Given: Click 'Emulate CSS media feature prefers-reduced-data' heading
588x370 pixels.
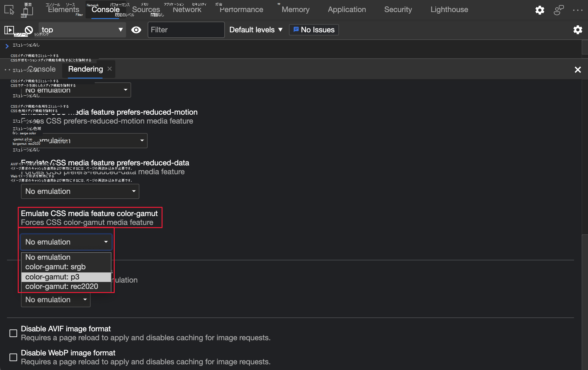Looking at the screenshot, I should (x=105, y=163).
